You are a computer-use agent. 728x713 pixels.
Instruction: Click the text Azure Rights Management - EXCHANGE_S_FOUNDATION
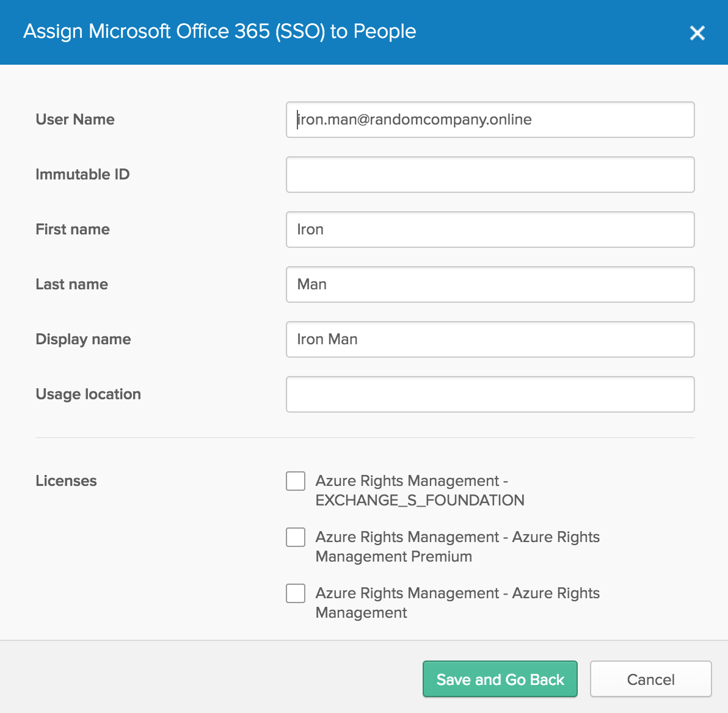coord(420,490)
